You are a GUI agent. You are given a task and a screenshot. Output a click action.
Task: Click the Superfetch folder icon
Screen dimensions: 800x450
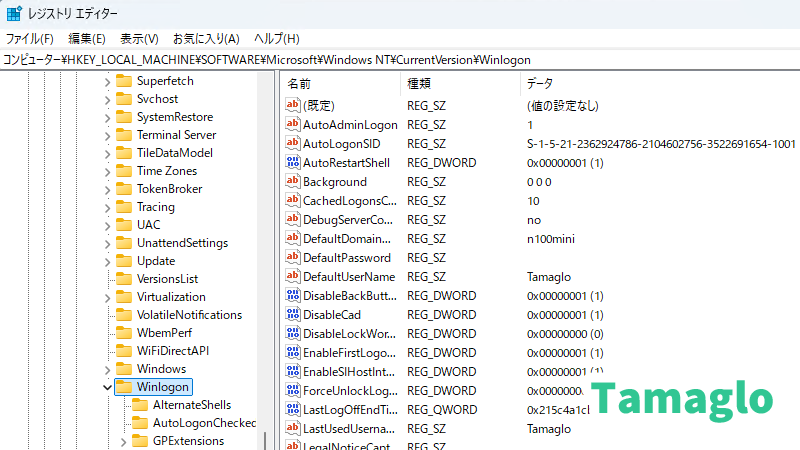124,81
